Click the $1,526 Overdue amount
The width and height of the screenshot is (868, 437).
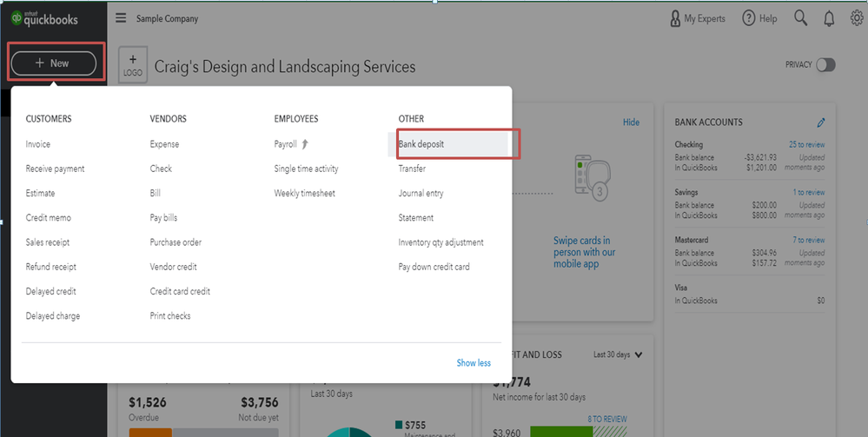click(147, 402)
